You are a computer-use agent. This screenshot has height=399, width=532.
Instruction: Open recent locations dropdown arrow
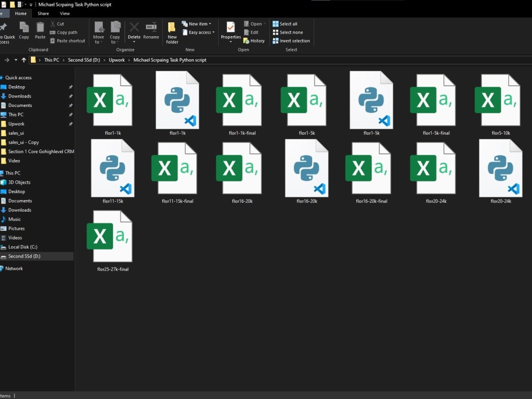click(x=15, y=60)
